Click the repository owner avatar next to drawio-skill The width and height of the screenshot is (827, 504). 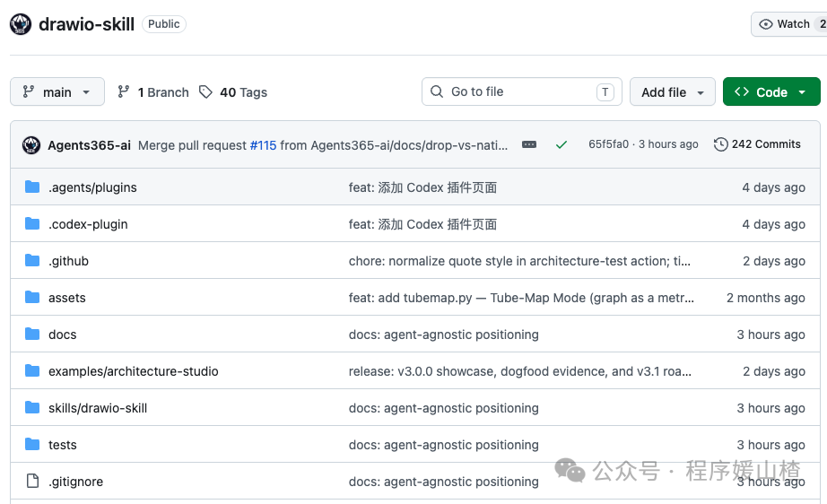(x=21, y=24)
